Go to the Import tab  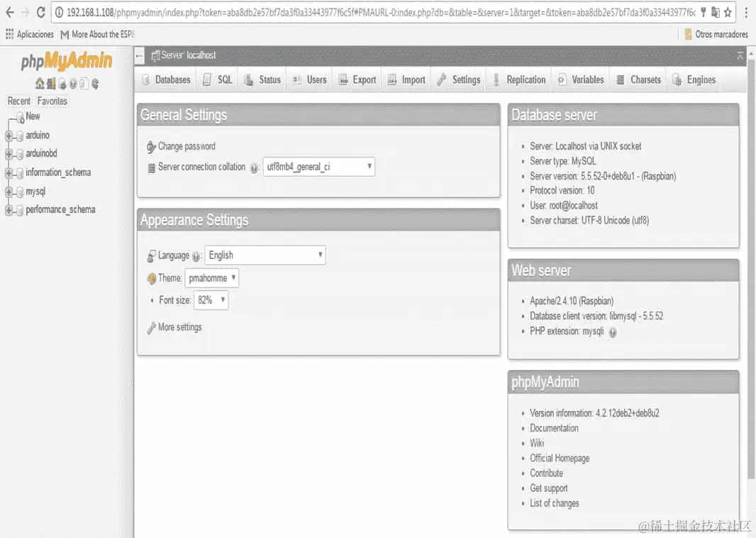406,80
